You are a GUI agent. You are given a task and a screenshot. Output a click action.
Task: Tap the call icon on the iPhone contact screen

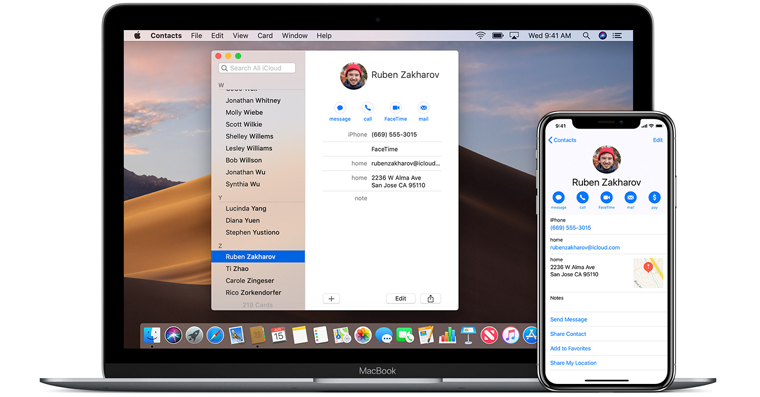tap(582, 197)
